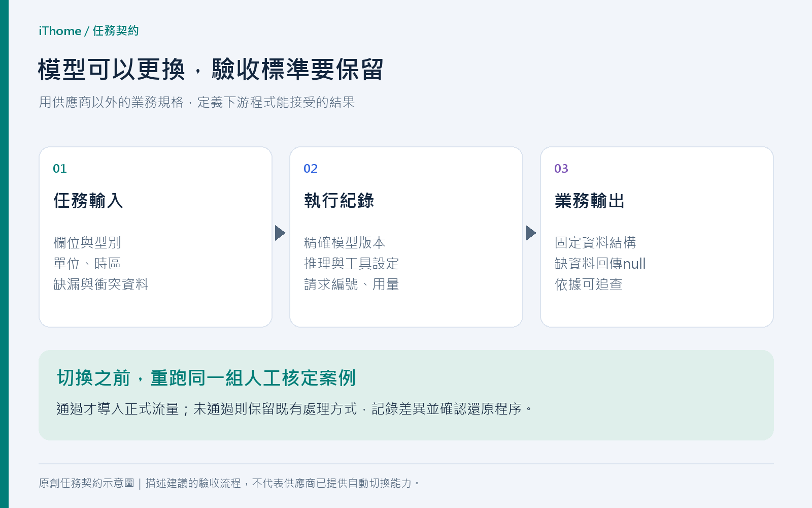812x508 pixels.
Task: Click the footer note starting with 原創任務契約示意圖
Action: click(229, 483)
